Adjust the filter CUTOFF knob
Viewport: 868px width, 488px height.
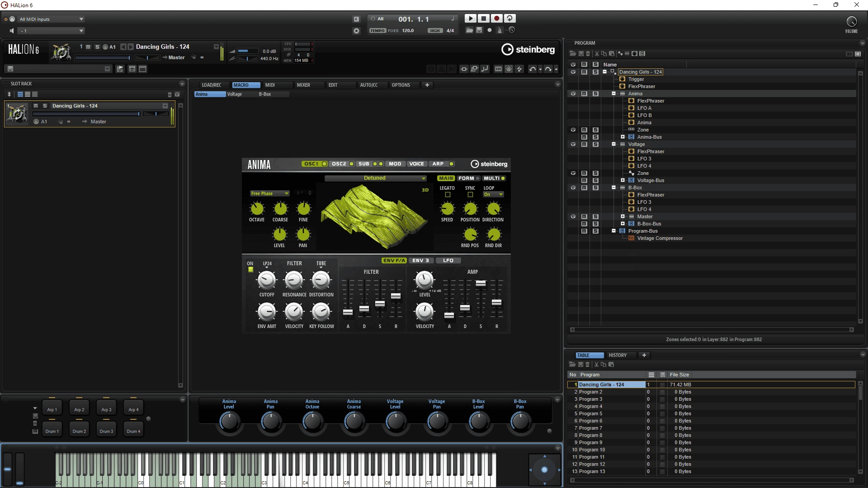pyautogui.click(x=267, y=280)
